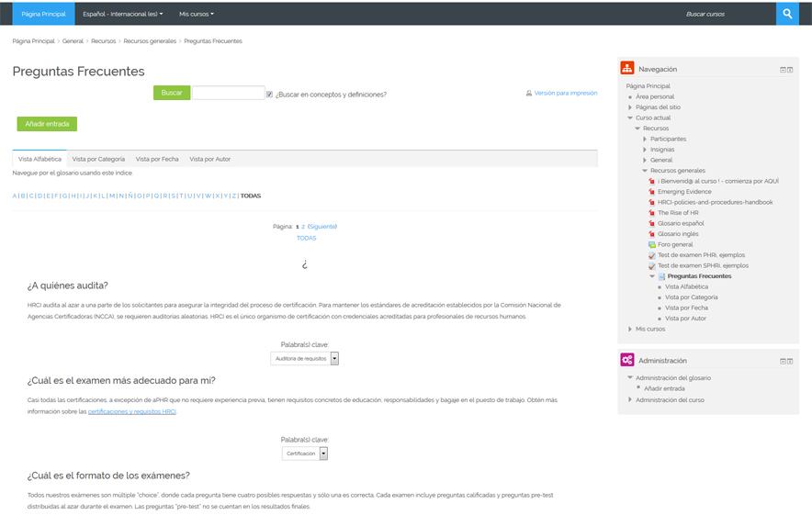Expand Páginas del sitio in navigation tree
Screen dimensions: 812x515
630,107
